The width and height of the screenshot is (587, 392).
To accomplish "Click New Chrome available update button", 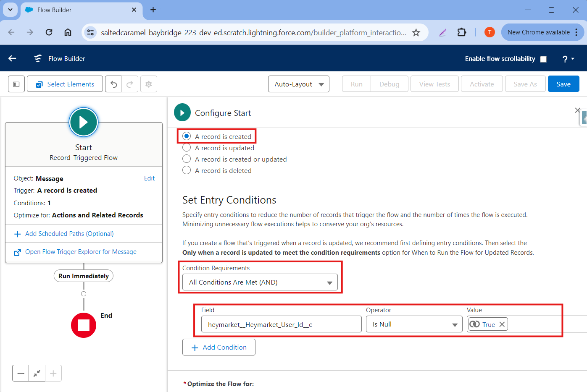I will tap(538, 32).
